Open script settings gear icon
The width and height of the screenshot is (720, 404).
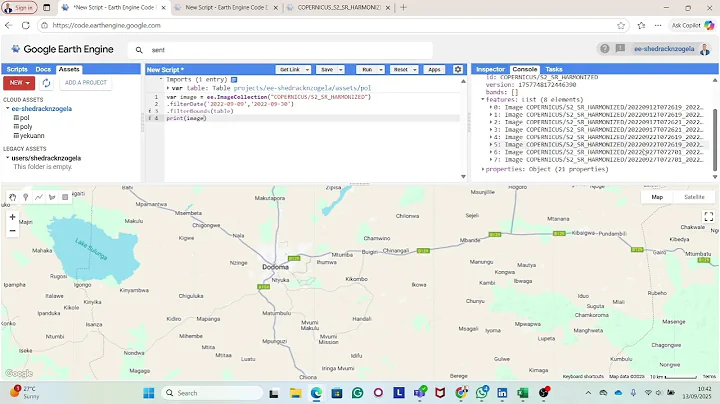click(x=458, y=69)
